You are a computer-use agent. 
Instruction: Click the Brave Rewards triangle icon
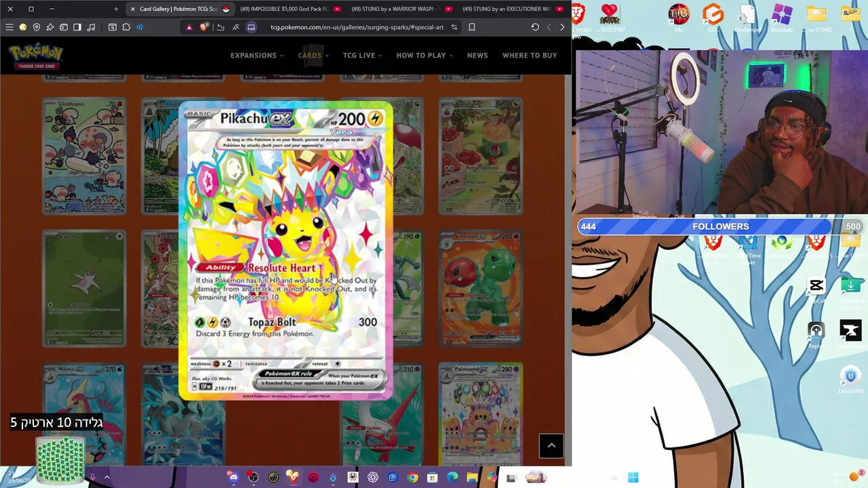(x=189, y=27)
